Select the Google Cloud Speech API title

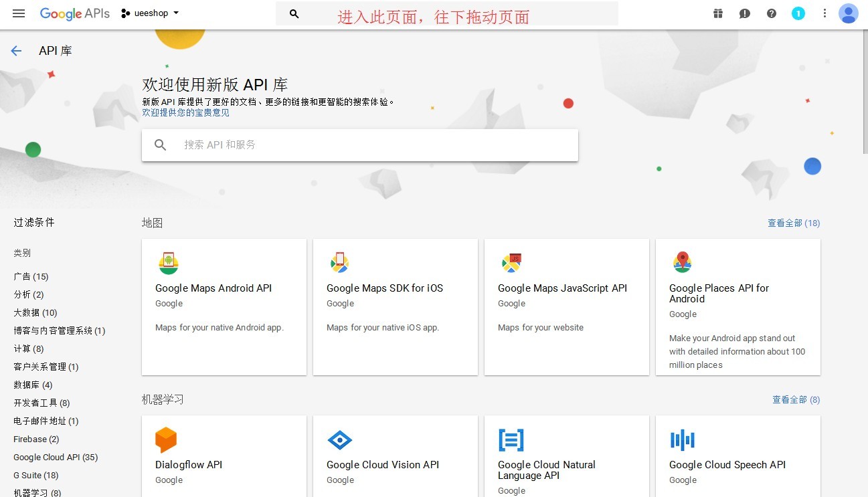pos(727,465)
